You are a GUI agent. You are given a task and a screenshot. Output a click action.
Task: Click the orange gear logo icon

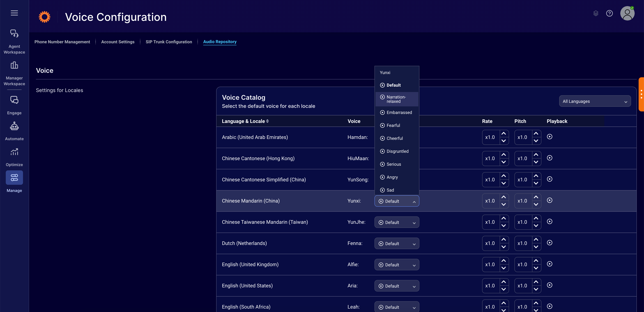pyautogui.click(x=45, y=17)
